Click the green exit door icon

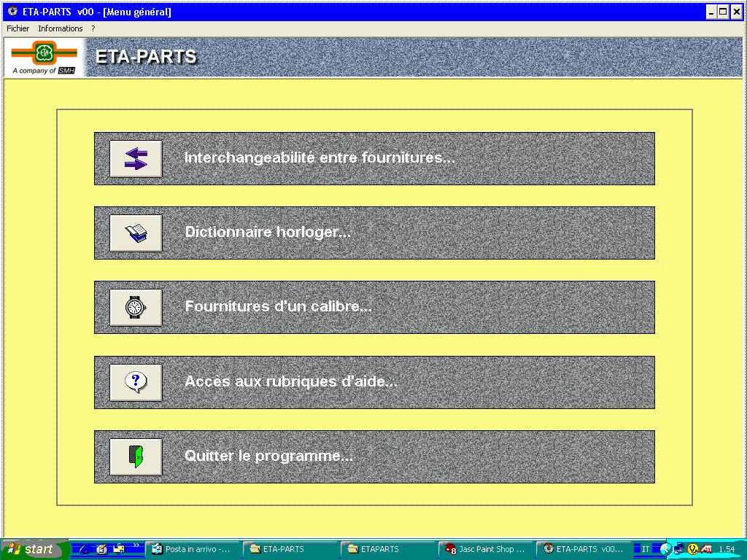(135, 456)
